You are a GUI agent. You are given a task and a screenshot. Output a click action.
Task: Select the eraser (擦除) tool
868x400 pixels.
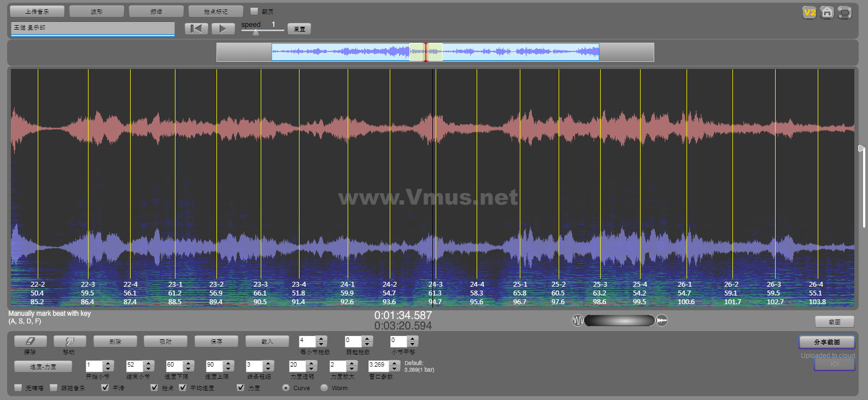coord(30,341)
